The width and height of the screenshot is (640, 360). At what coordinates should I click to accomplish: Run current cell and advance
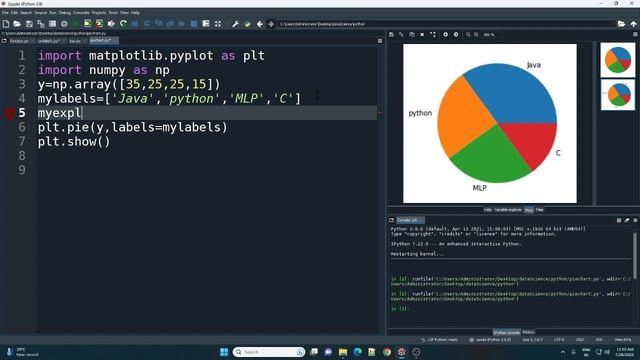99,24
